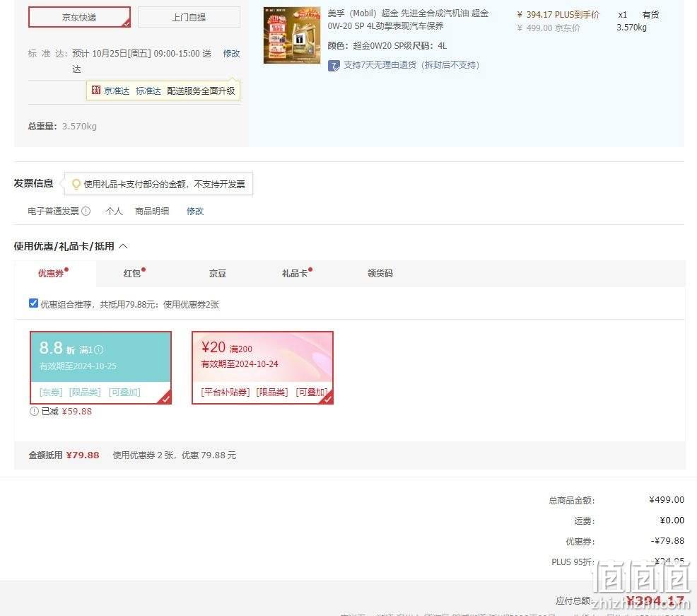Switch to the 京豆 tab
697x616 pixels.
(x=217, y=273)
